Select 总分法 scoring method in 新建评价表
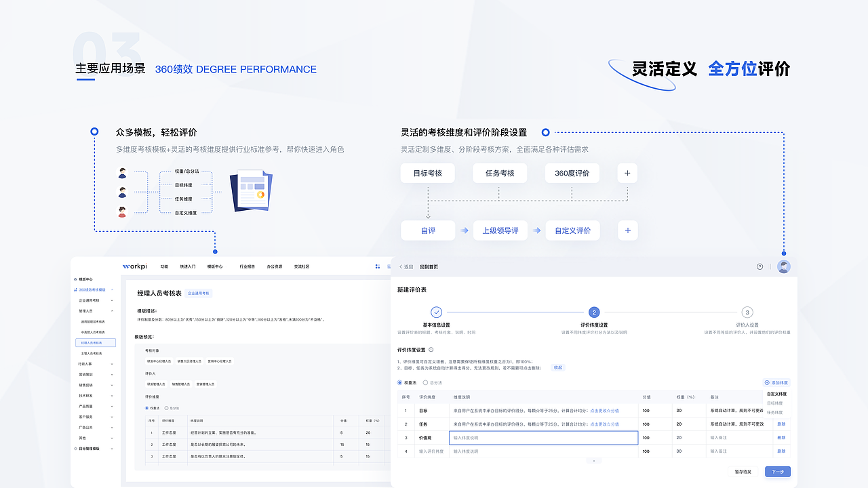This screenshot has height=488, width=868. 425,383
